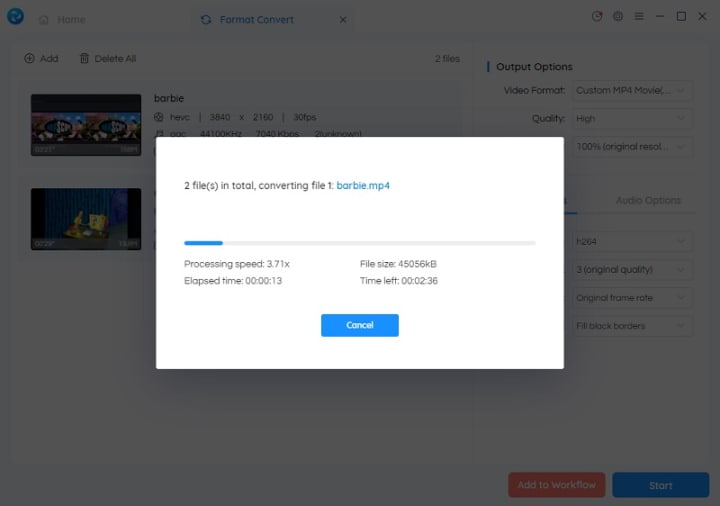
Task: Open the history clock icon
Action: [x=597, y=17]
